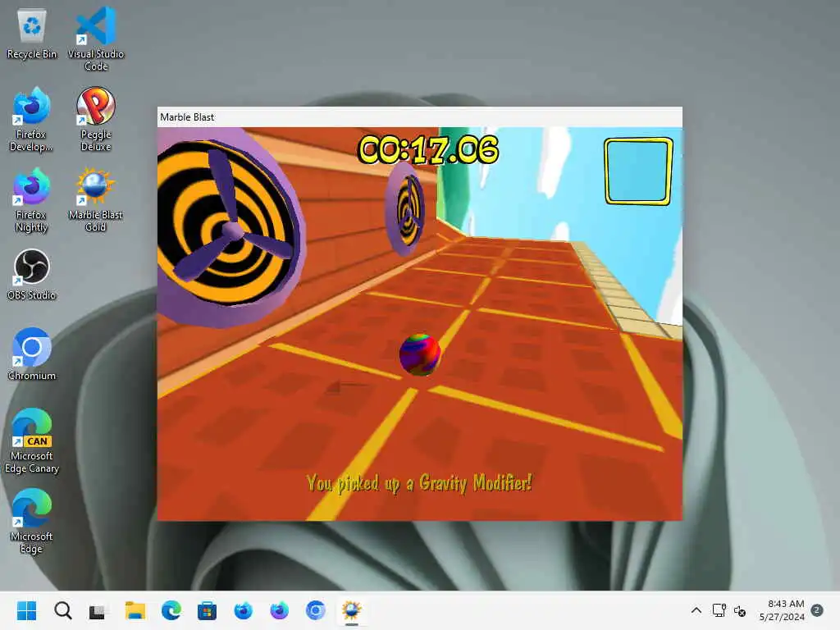Open File Explorer from the taskbar
The image size is (840, 630).
click(135, 610)
